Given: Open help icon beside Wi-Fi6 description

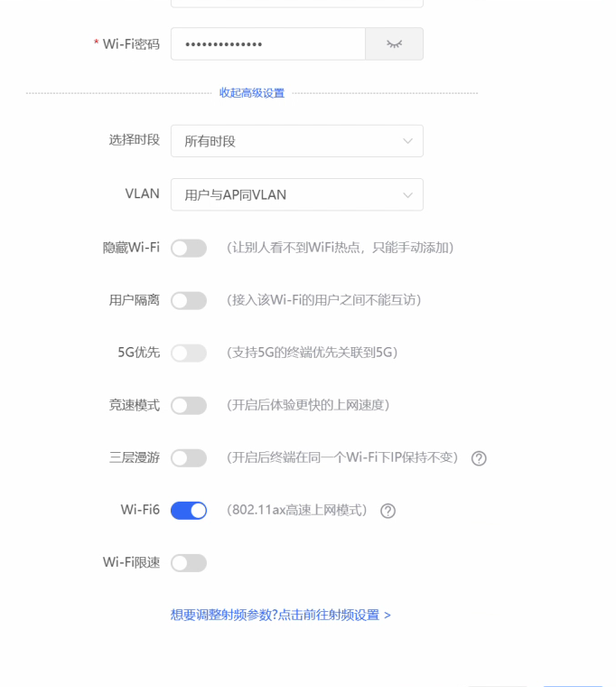Looking at the screenshot, I should coord(387,511).
